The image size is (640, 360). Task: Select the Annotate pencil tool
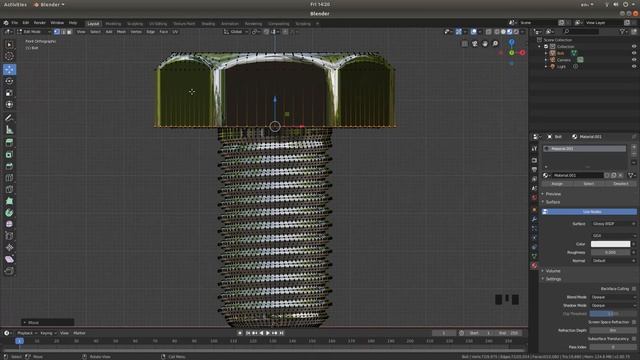pos(9,118)
